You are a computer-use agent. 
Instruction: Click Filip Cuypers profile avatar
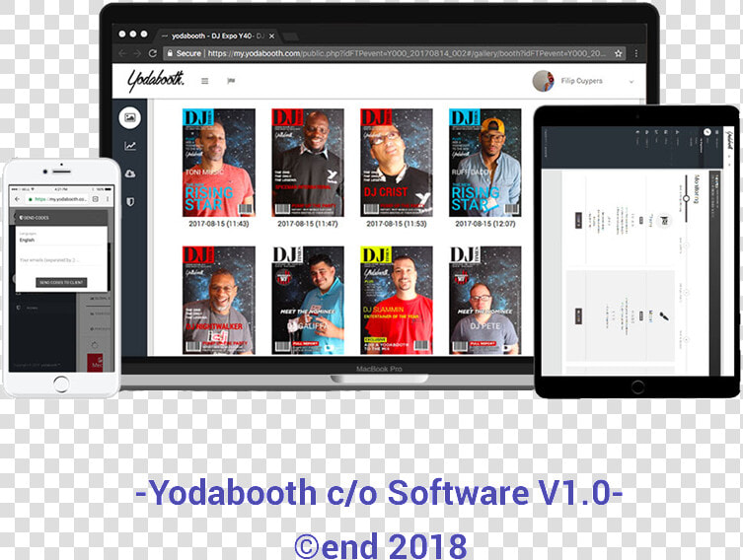coord(543,81)
